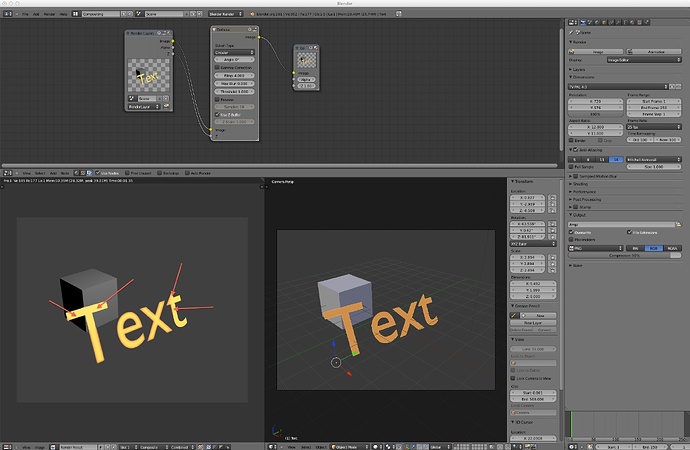
Task: Adjust the resolution percentage 100% slider
Action: click(x=595, y=114)
